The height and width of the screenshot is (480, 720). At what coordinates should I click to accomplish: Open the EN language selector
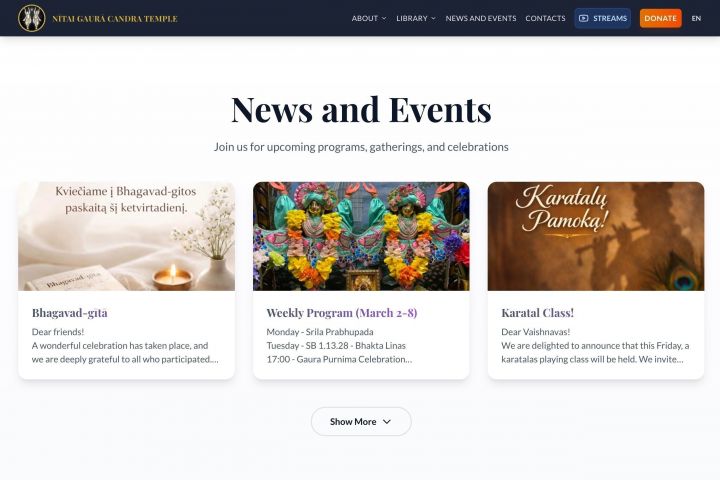coord(696,18)
